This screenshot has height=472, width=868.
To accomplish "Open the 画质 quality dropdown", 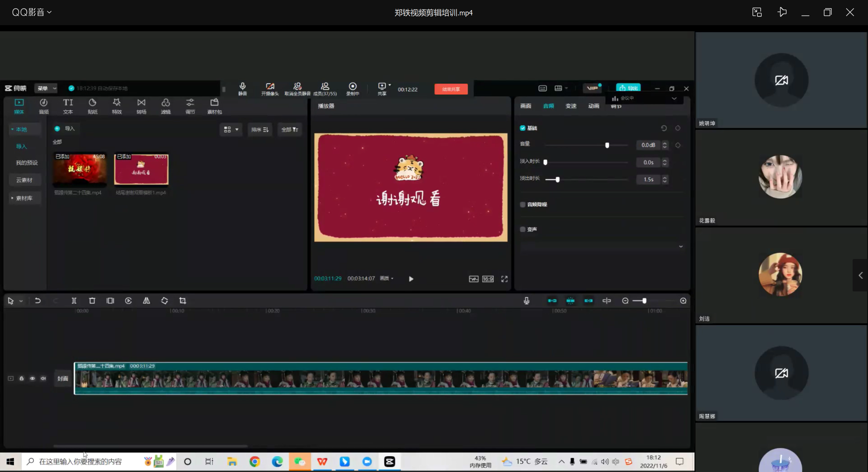I will [387, 278].
